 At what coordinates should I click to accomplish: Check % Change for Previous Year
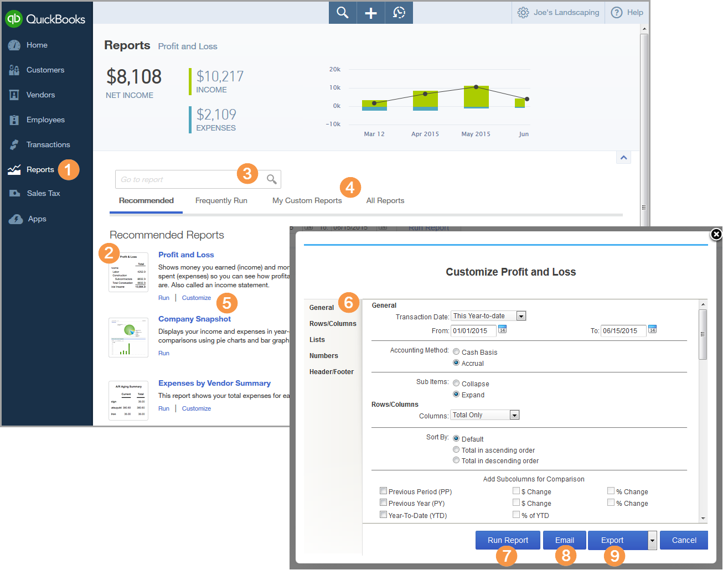tap(611, 503)
